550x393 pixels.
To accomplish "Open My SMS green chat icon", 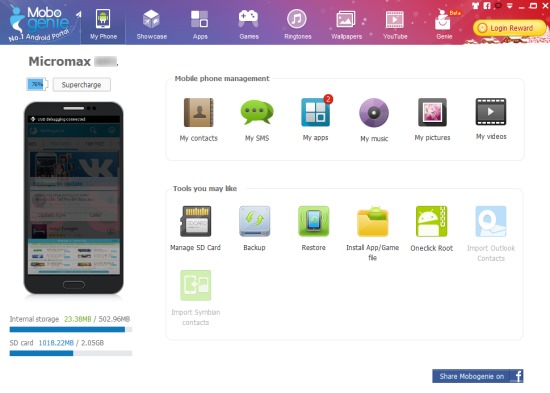I will 257,112.
